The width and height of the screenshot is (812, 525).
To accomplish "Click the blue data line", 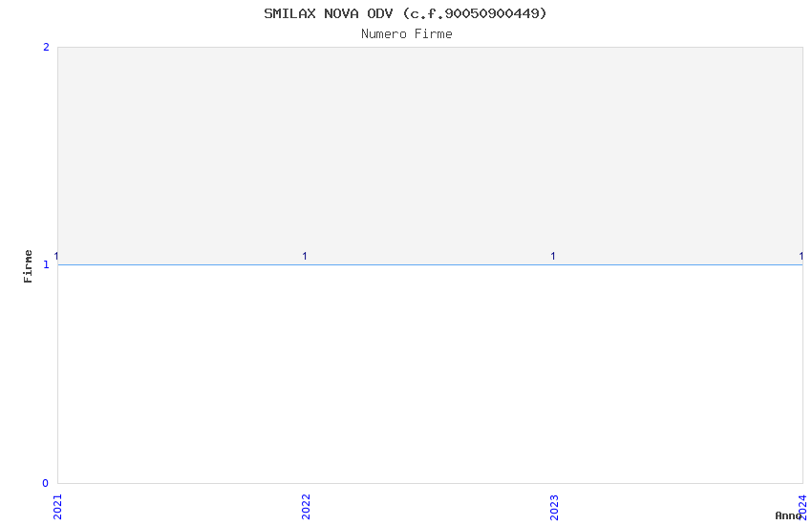I will [x=430, y=264].
